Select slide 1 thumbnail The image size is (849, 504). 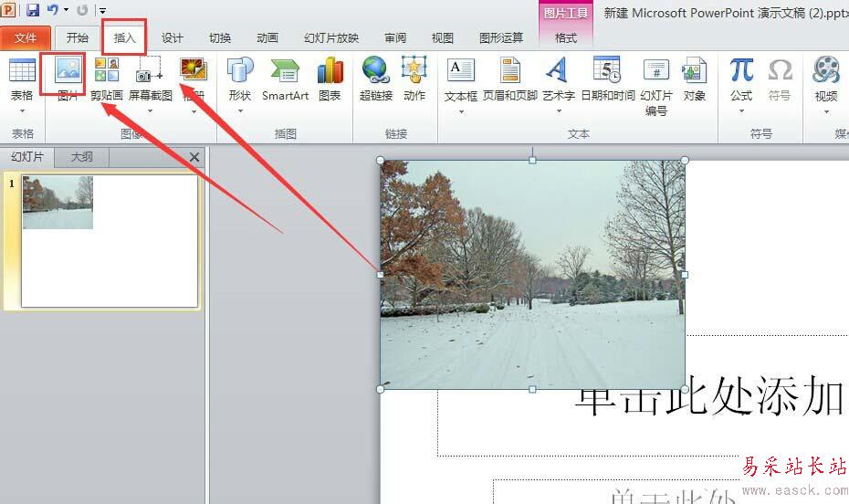coord(110,241)
